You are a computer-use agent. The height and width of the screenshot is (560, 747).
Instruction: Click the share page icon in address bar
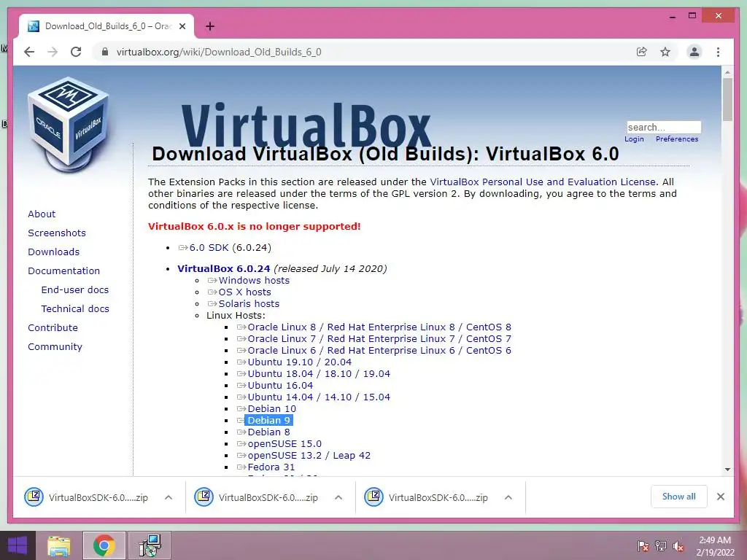pyautogui.click(x=642, y=52)
